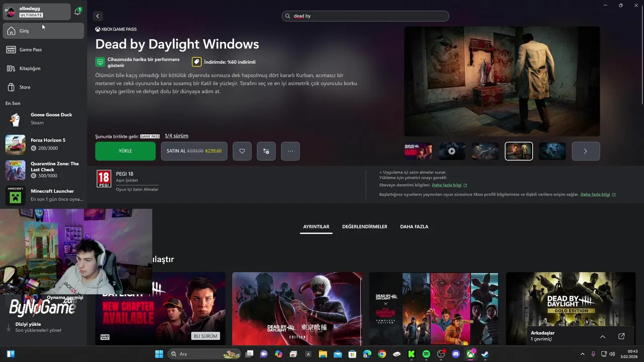Go to Giriş home page
This screenshot has width=644, height=362.
[x=43, y=31]
